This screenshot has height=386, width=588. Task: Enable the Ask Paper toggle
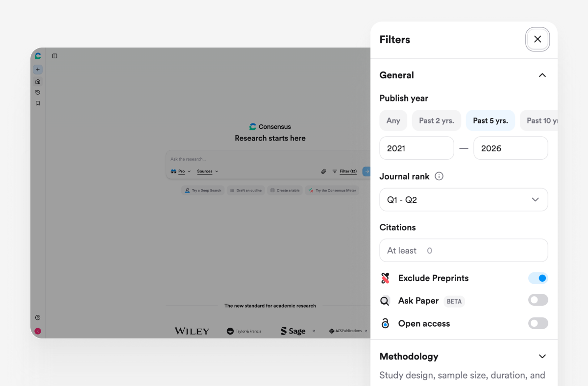click(538, 300)
